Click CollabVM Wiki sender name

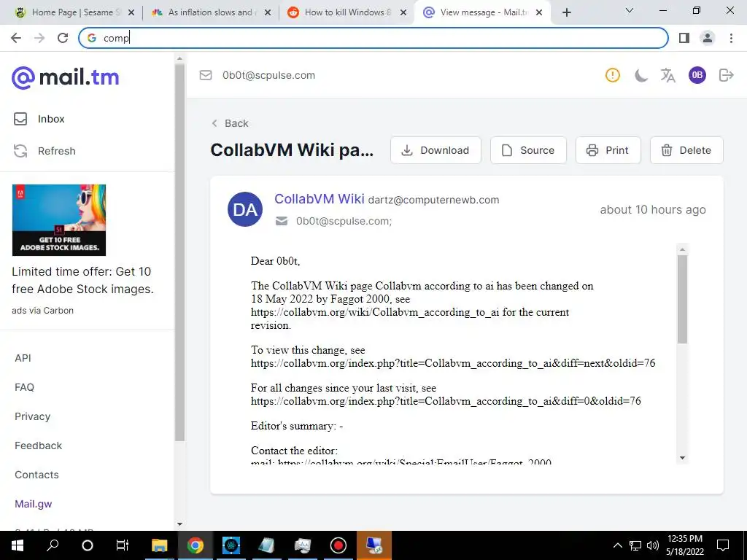[320, 199]
